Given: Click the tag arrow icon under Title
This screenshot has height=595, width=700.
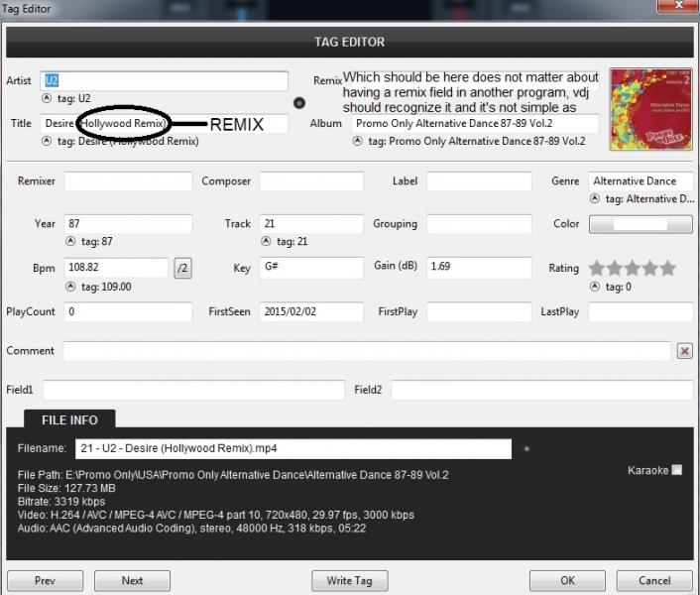Looking at the screenshot, I should click(47, 141).
